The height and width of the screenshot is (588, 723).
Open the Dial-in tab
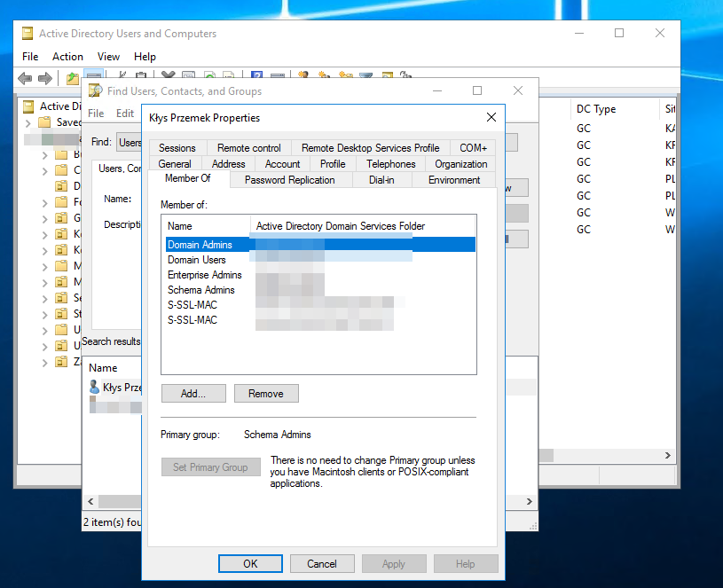[x=382, y=179]
